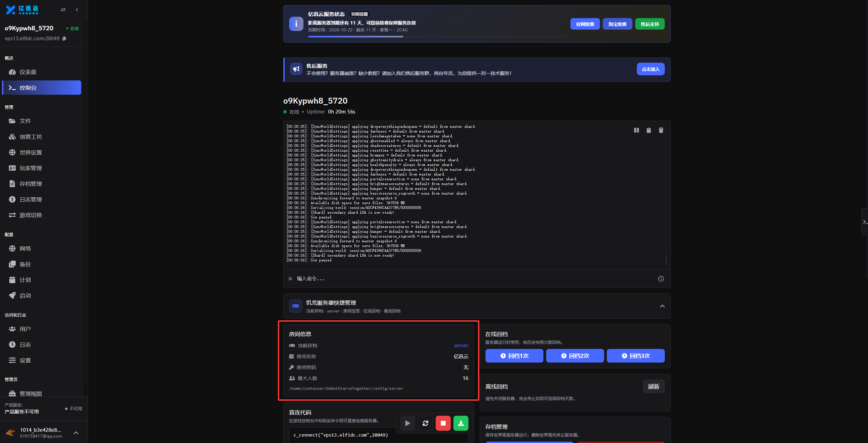Open right edge terminal panel tab
The image size is (868, 443).
point(865,222)
